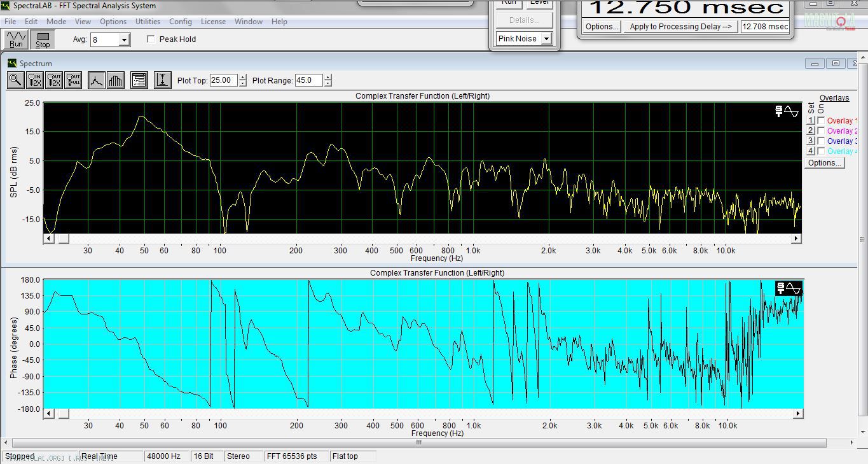Click the Flat top status bar entry
The width and height of the screenshot is (868, 464).
(353, 456)
